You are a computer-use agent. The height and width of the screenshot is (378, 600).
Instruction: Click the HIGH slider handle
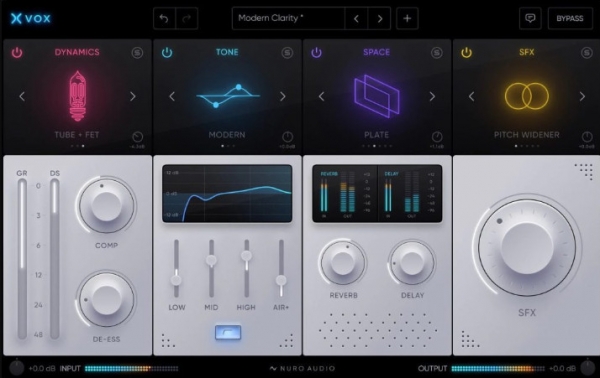[x=246, y=255]
